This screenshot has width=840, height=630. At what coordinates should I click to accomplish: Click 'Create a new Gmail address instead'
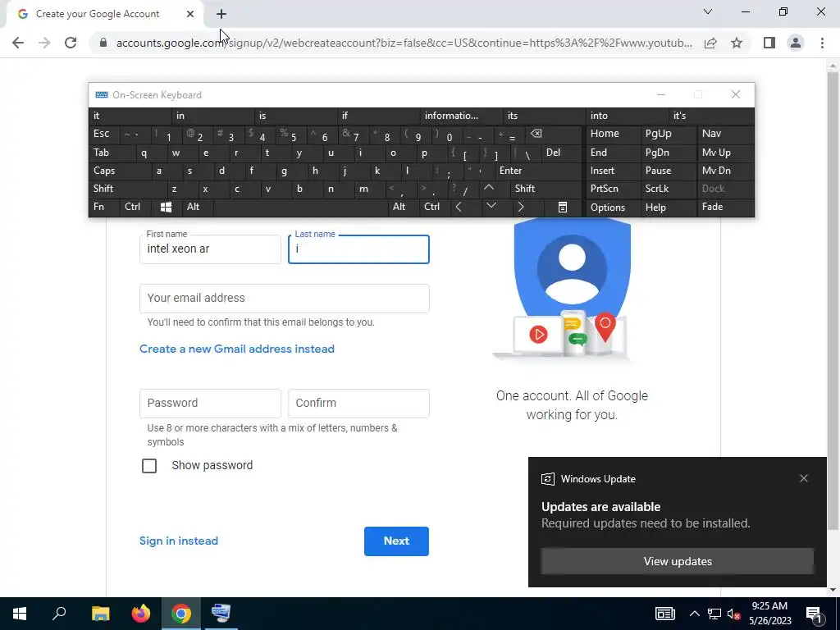(x=237, y=349)
